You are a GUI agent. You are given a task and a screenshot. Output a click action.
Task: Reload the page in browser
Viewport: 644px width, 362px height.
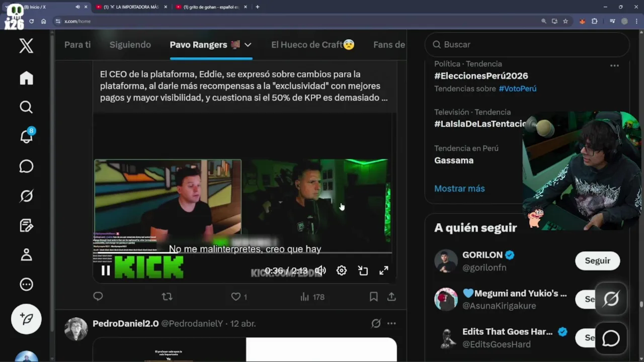point(31,21)
